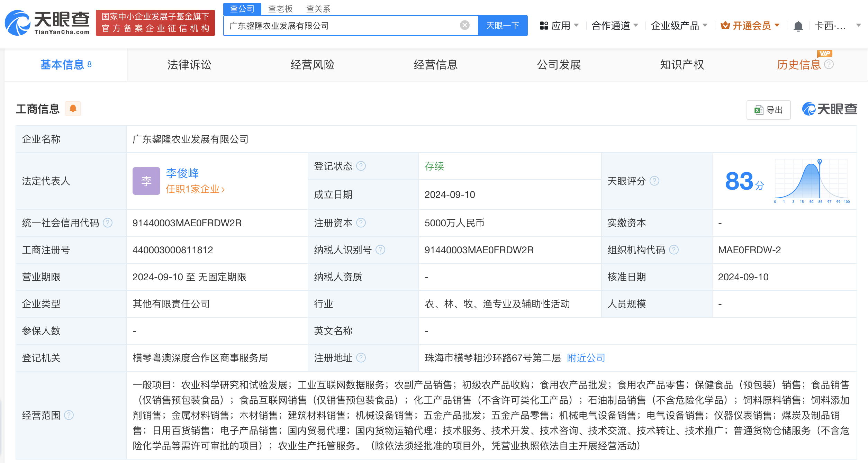This screenshot has height=463, width=868.
Task: Switch to the 查老板 tab
Action: [280, 8]
